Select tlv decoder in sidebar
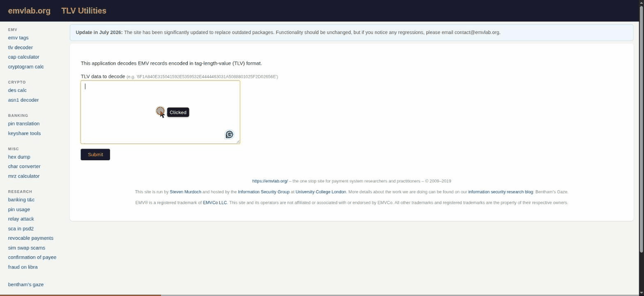 click(x=20, y=48)
